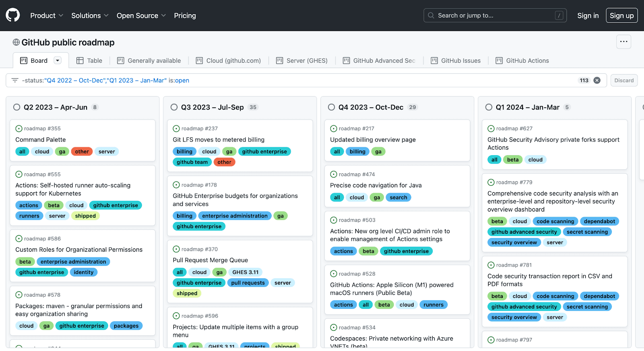This screenshot has width=644, height=351.
Task: Click the open-issue icon on roadmap #217
Action: tap(334, 129)
